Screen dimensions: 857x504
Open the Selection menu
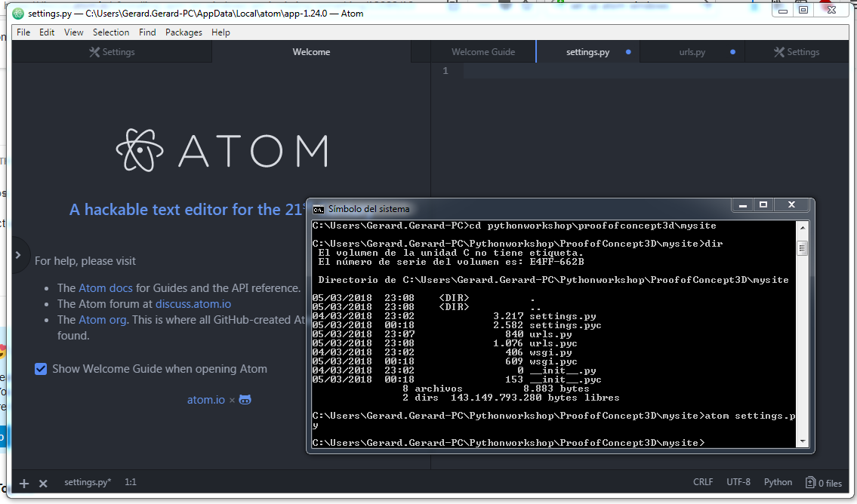111,32
